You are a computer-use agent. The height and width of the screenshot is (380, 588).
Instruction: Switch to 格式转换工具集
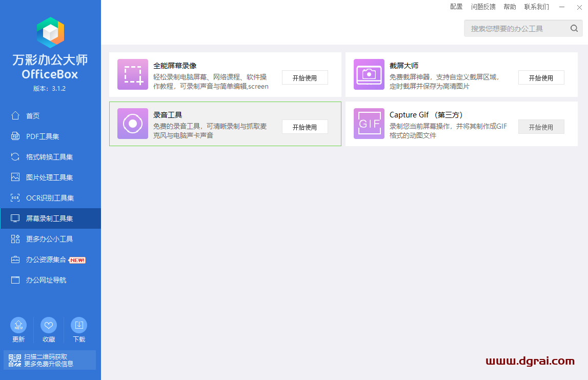(x=51, y=157)
